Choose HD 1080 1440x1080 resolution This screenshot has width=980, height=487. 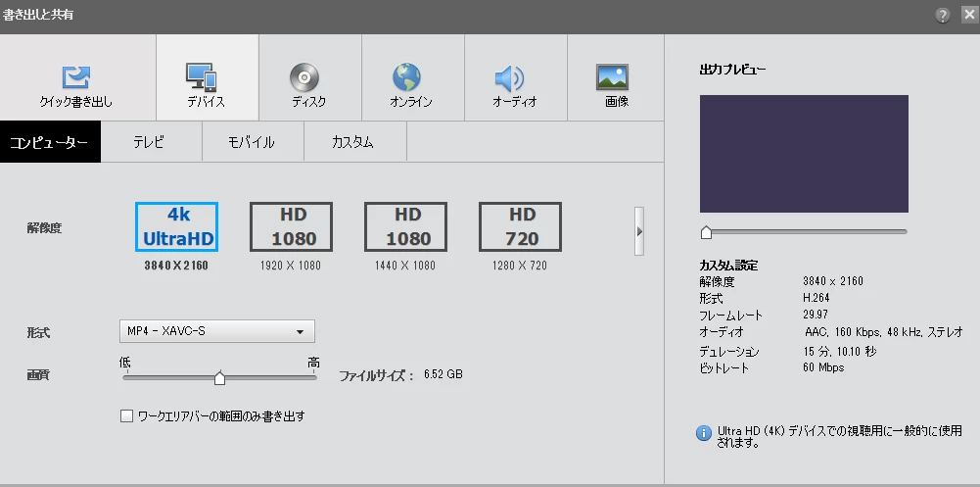[x=405, y=226]
